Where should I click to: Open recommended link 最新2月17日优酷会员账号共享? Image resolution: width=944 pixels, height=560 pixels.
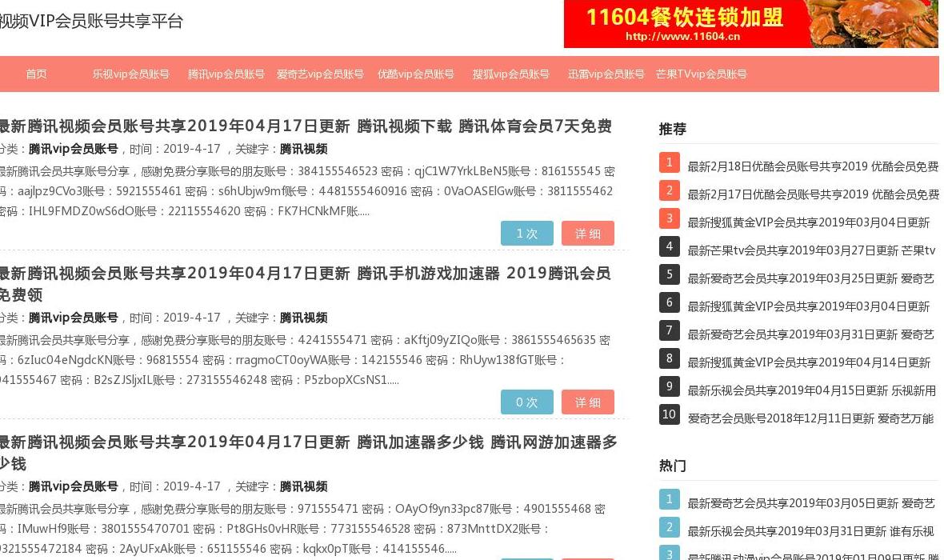tap(813, 194)
